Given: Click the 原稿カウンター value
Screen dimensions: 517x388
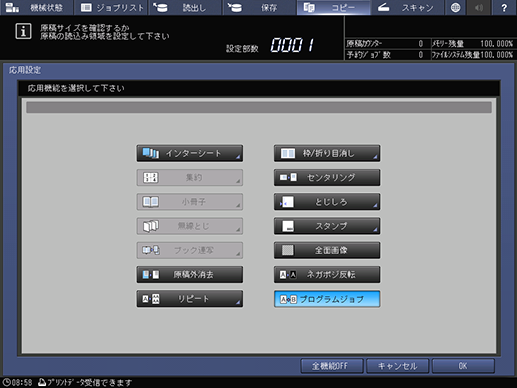Looking at the screenshot, I should pos(421,44).
